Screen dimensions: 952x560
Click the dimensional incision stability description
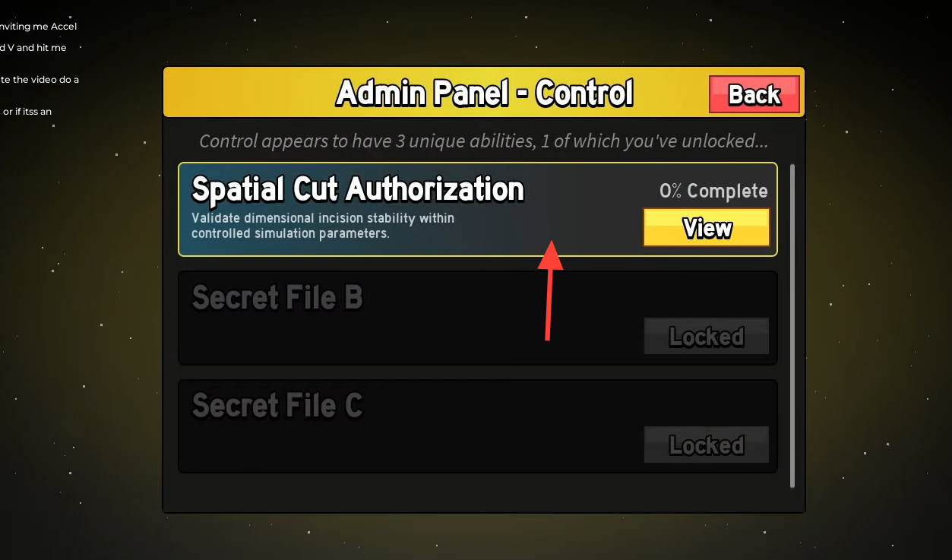(323, 226)
